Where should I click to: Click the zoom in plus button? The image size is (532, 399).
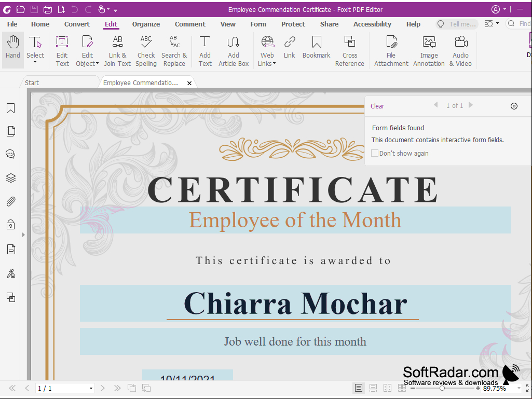click(478, 388)
